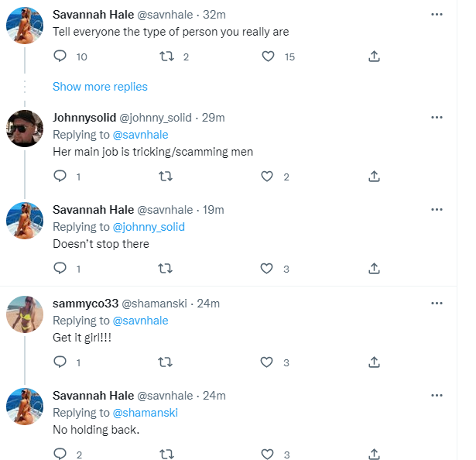Open Johnnysolid's profile avatar
Image resolution: width=476 pixels, height=460 pixels.
pos(24,128)
